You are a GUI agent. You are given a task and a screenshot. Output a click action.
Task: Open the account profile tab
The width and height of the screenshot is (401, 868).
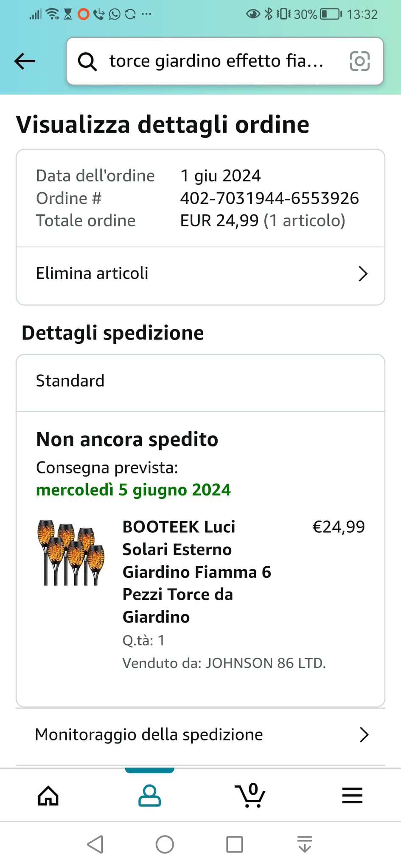tap(149, 796)
